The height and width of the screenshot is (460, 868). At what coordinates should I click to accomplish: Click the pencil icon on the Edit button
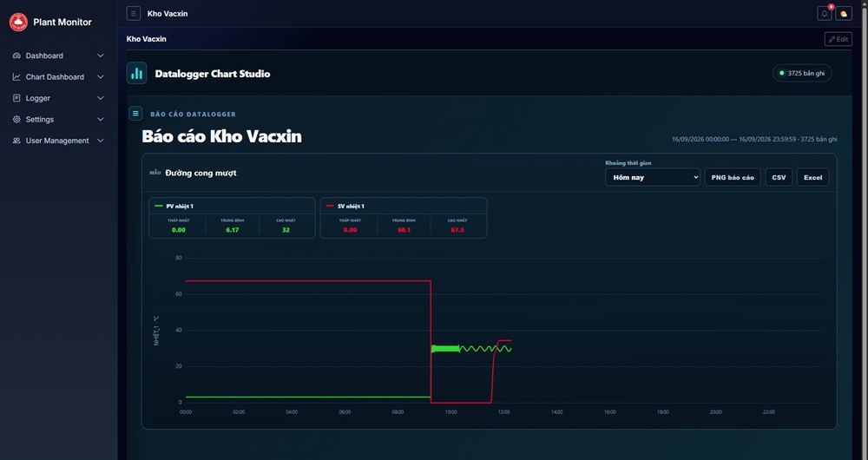[x=832, y=39]
